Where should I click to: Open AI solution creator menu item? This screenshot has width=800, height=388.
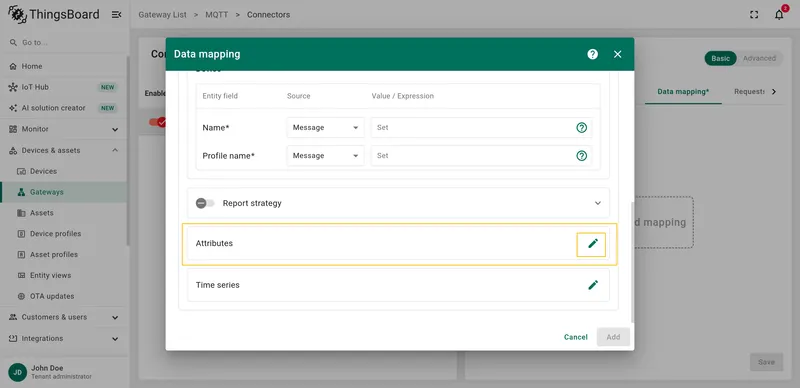click(64, 108)
